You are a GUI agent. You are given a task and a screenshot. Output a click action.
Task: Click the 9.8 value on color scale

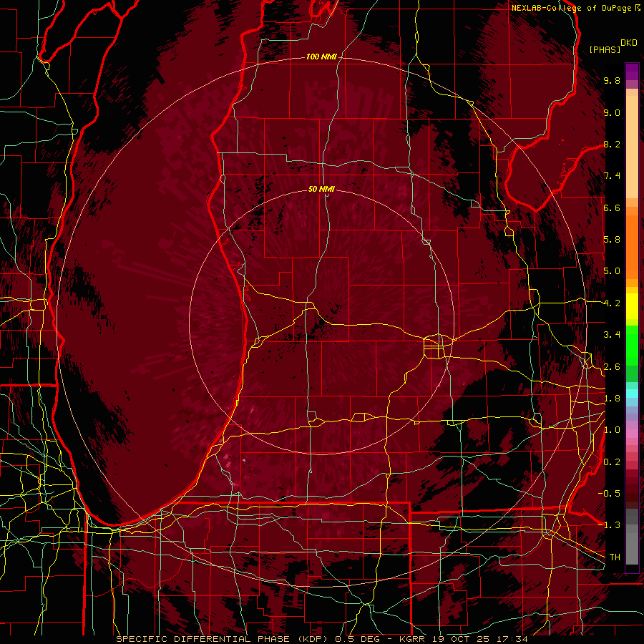click(612, 80)
